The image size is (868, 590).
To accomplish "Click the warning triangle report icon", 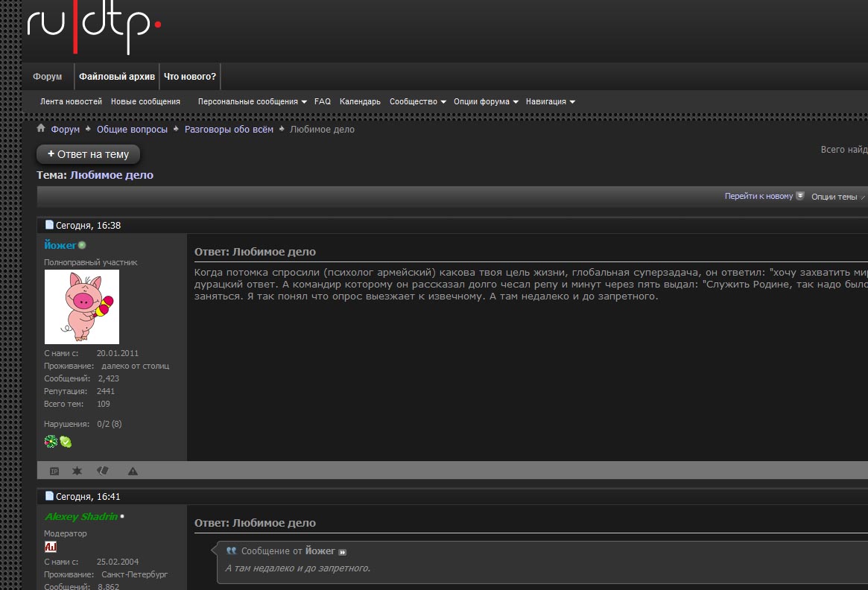I will [x=133, y=471].
